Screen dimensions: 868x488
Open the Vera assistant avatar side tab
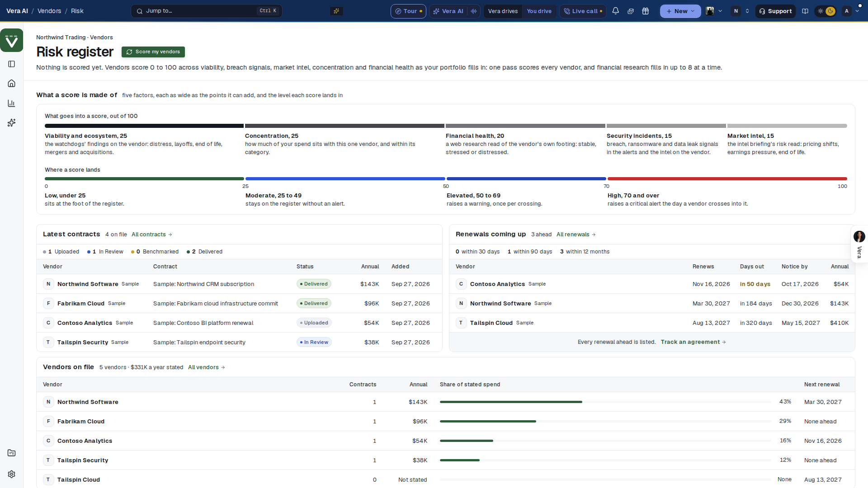pos(859,244)
